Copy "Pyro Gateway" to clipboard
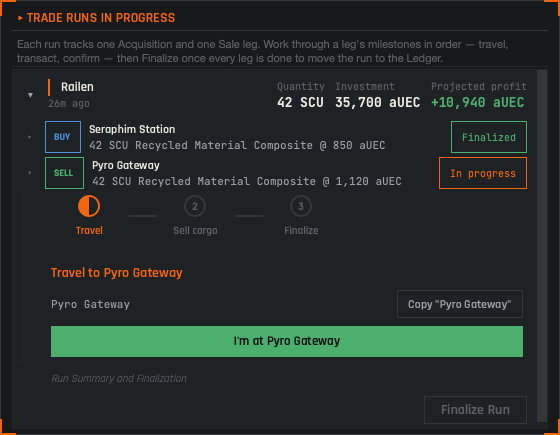This screenshot has height=435, width=560. pos(460,304)
